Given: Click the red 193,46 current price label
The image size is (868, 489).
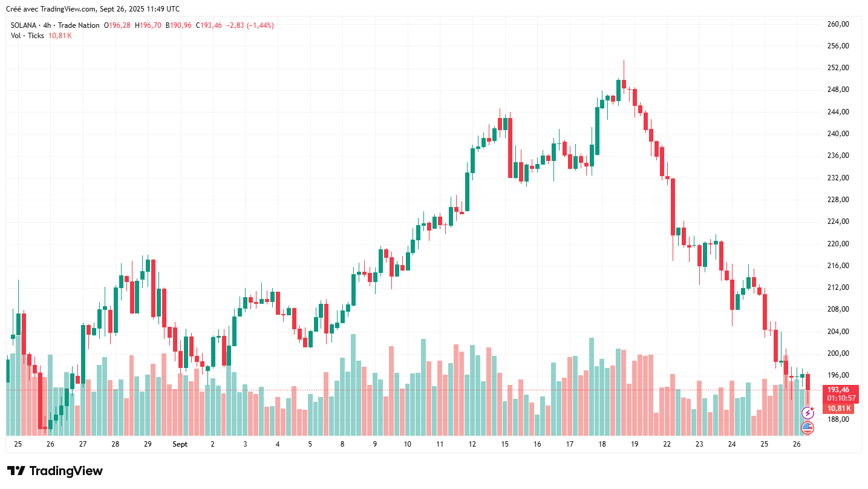Looking at the screenshot, I should [x=838, y=390].
